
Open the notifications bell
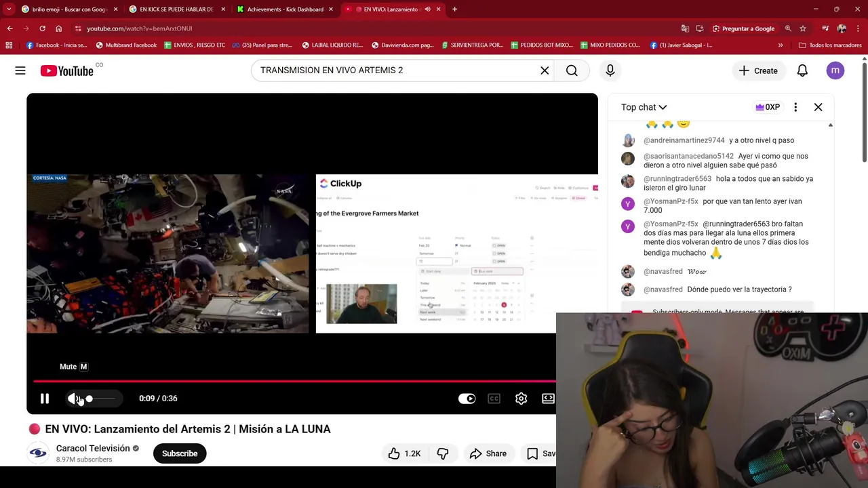pos(802,70)
